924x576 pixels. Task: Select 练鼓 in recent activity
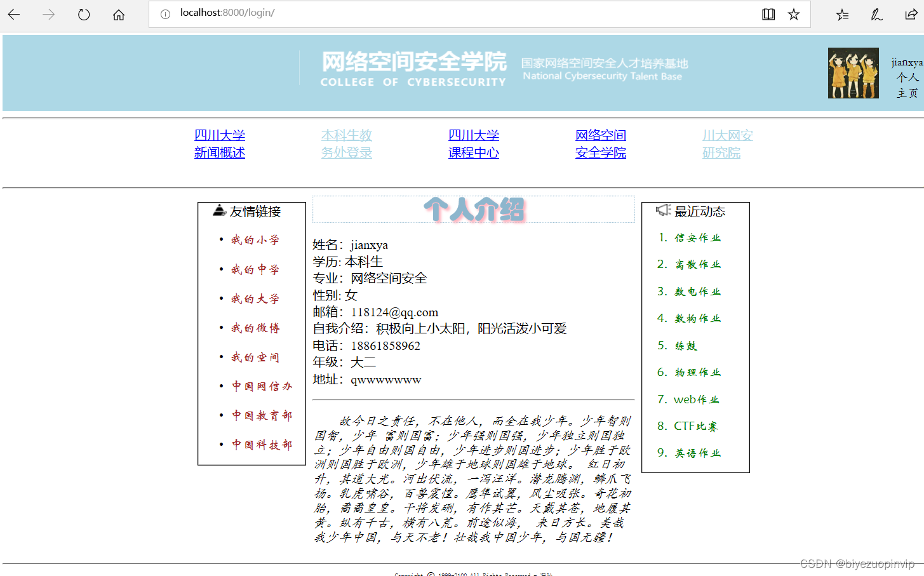tap(686, 345)
